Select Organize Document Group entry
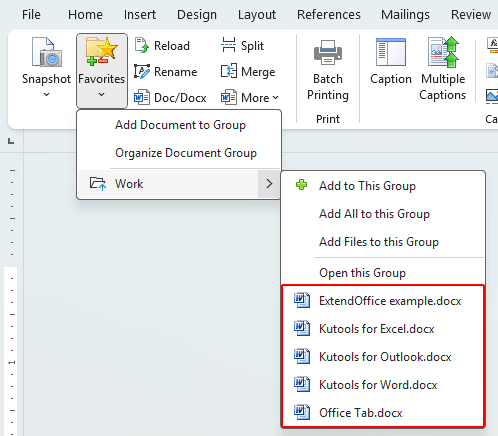This screenshot has width=498, height=436. tap(186, 153)
